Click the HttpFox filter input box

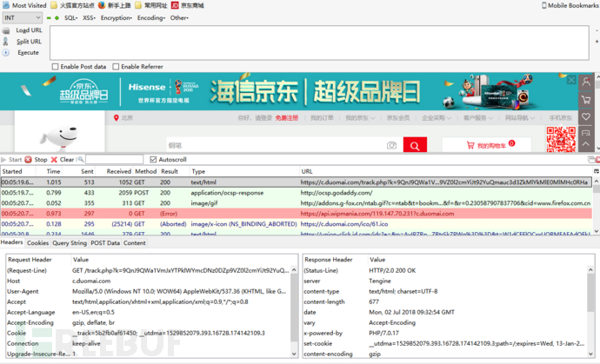(x=115, y=160)
